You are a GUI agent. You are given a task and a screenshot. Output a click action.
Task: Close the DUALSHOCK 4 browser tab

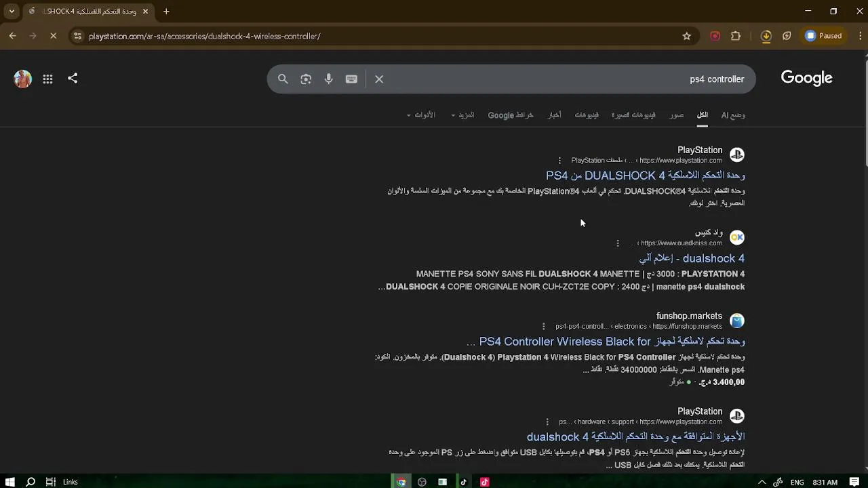click(145, 12)
